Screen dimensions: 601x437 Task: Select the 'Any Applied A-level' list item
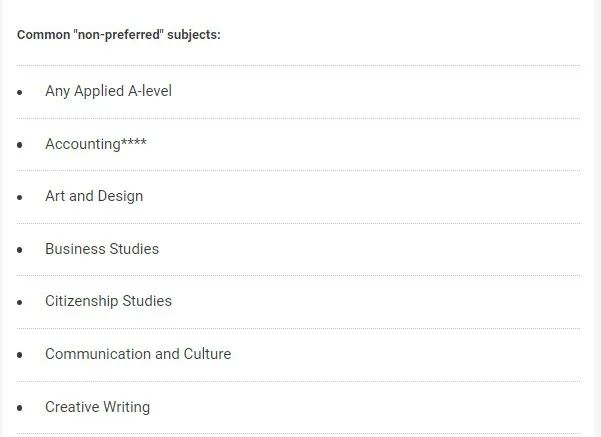108,91
